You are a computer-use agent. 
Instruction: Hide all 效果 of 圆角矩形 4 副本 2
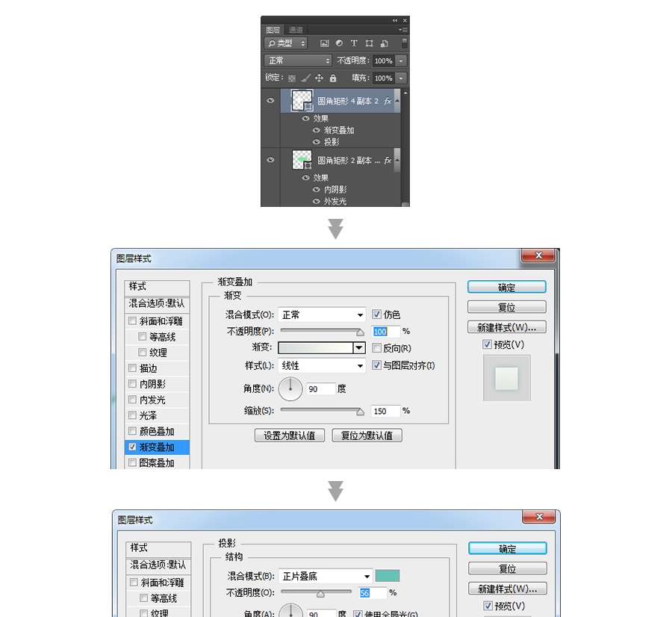tap(306, 118)
